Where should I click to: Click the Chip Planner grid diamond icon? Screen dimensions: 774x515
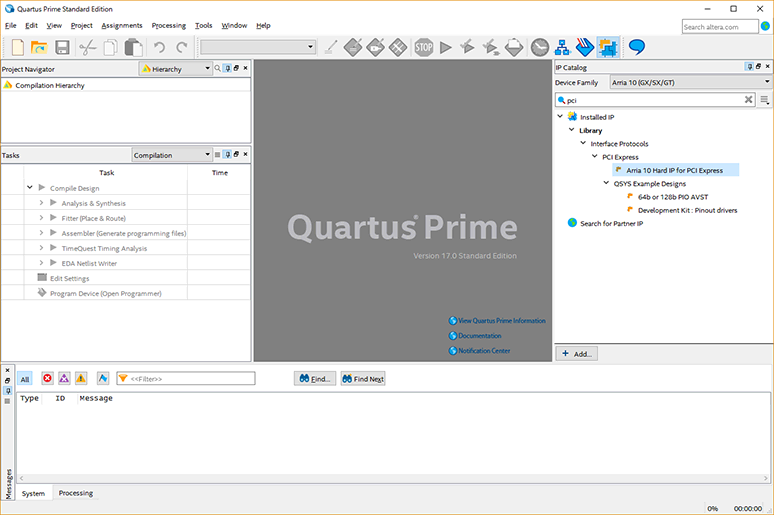(x=398, y=47)
